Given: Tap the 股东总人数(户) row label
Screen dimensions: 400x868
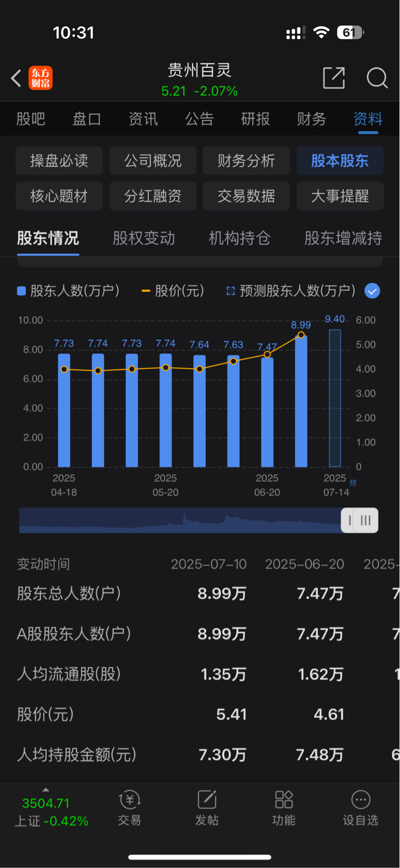Looking at the screenshot, I should pyautogui.click(x=69, y=593).
